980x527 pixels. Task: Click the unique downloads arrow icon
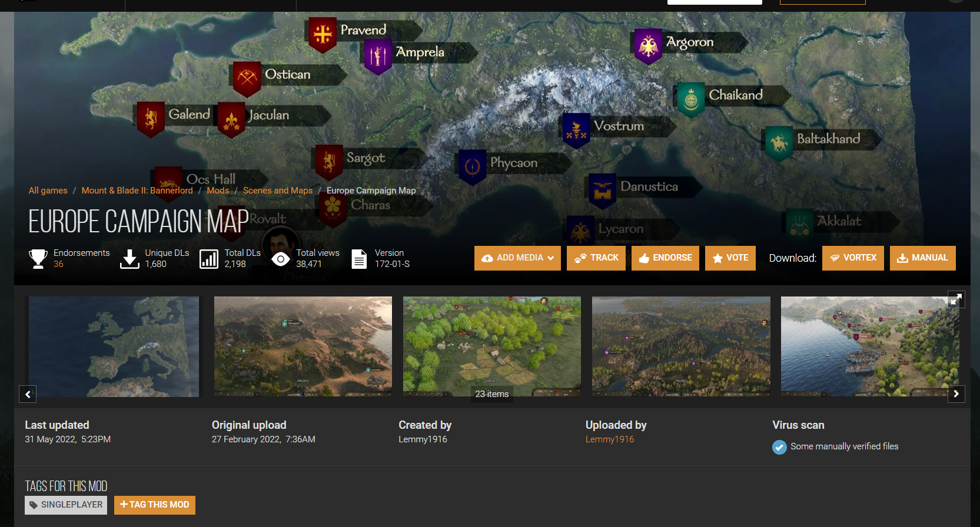tap(129, 259)
